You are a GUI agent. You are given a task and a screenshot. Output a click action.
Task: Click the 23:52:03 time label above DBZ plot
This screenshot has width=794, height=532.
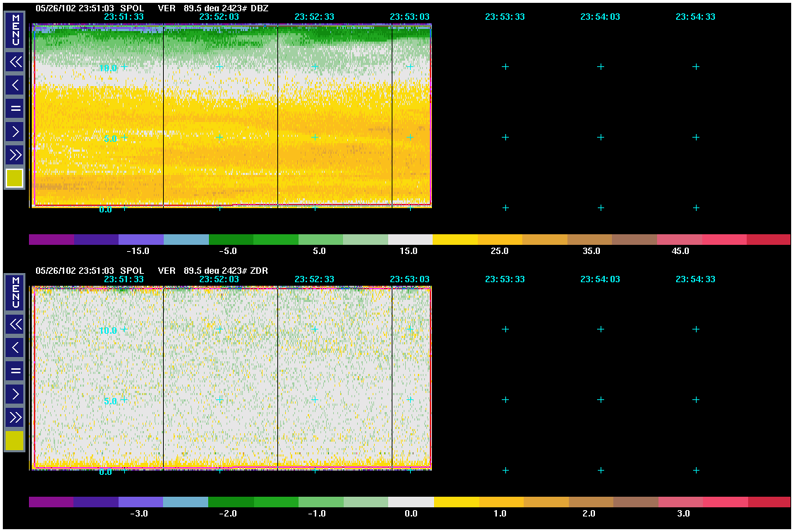click(x=219, y=16)
